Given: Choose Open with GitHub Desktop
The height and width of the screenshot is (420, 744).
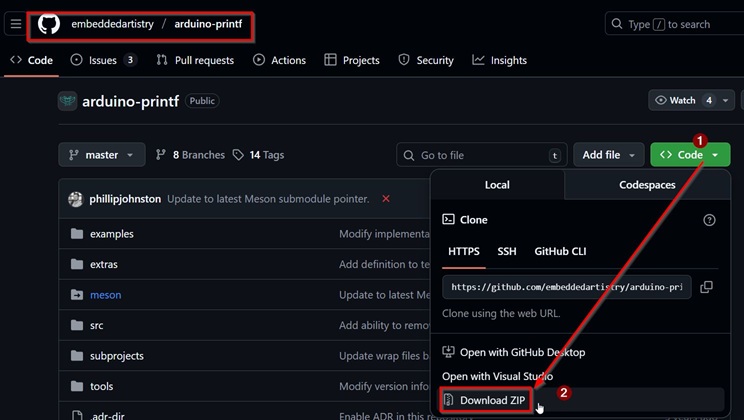Looking at the screenshot, I should [513, 352].
